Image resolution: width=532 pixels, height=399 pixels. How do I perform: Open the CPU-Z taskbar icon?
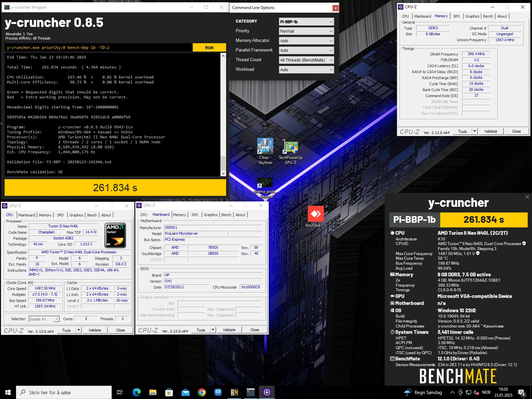267,392
